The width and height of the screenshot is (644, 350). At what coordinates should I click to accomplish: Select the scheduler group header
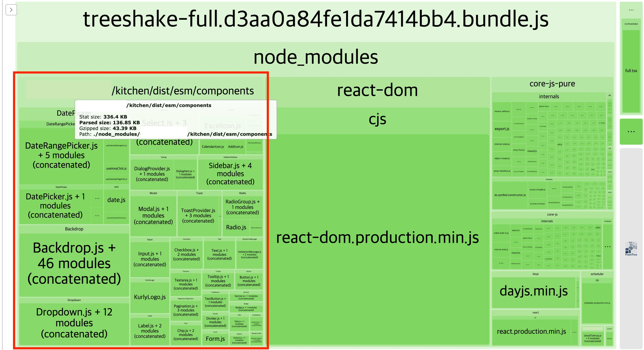click(597, 274)
